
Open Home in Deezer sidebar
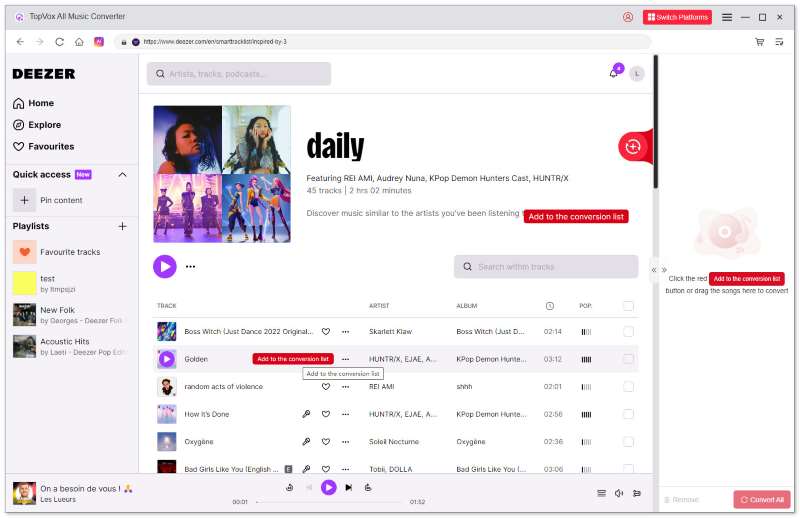point(34,103)
